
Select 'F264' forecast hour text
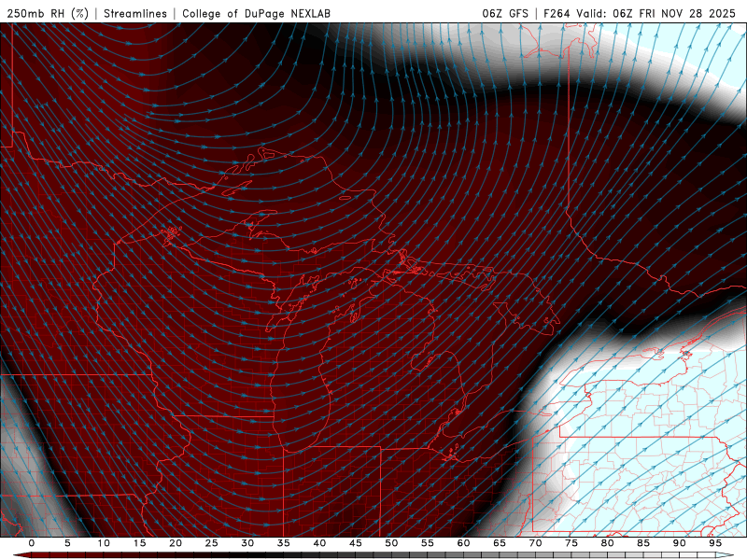557,14
